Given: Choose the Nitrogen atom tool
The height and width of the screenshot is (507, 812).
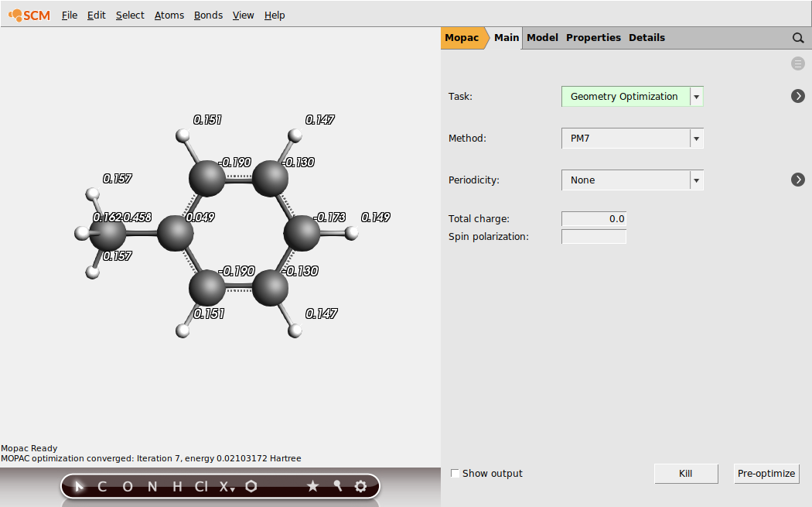Looking at the screenshot, I should click(x=152, y=486).
